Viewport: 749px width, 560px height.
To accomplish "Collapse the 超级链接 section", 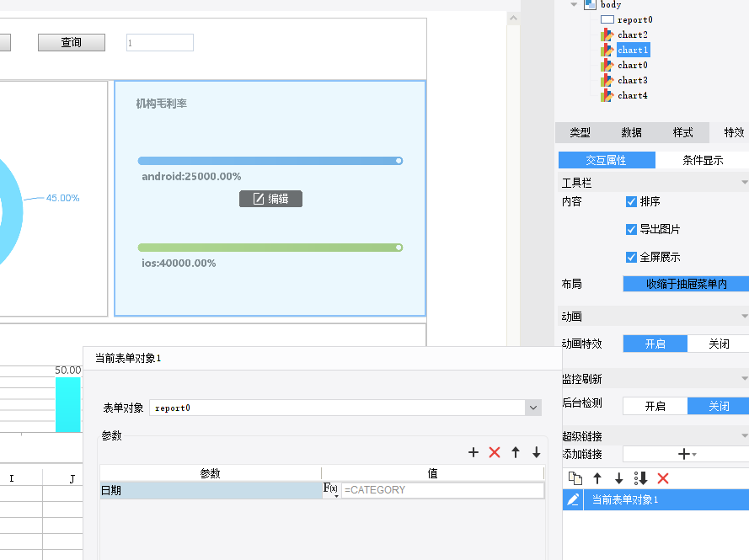I will click(744, 435).
